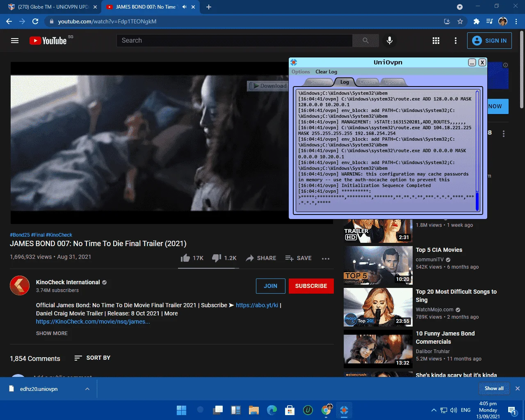The width and height of the screenshot is (525, 420).
Task: Switch to the UniOvpn Credits tab
Action: [367, 82]
